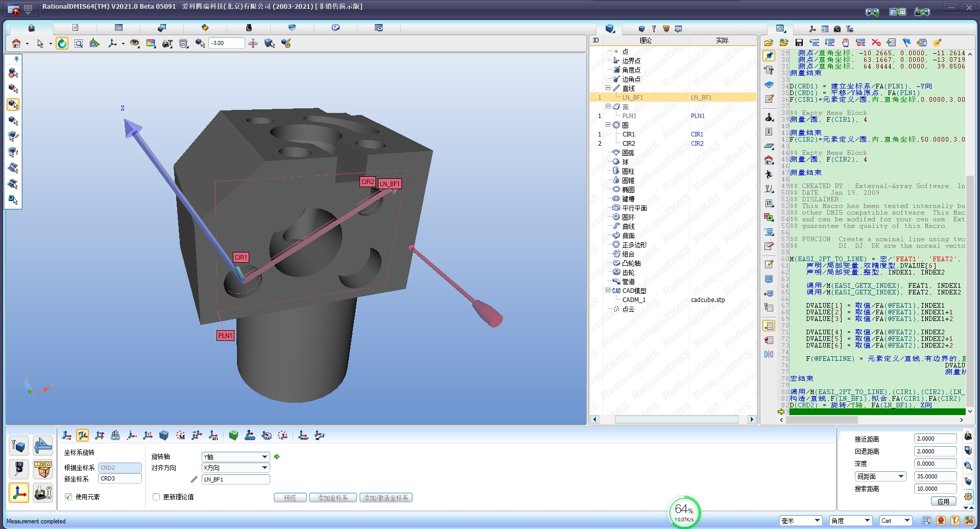Select the coordinate rotation tool icon

pos(83,435)
